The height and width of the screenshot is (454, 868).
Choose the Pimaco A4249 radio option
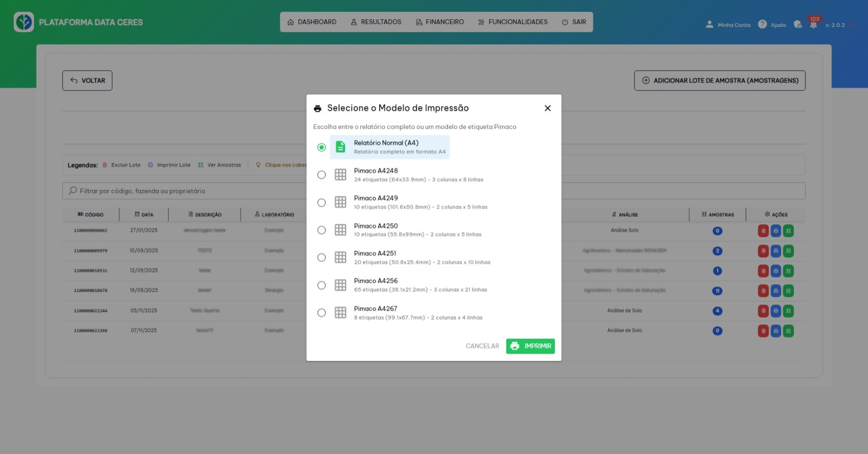321,202
